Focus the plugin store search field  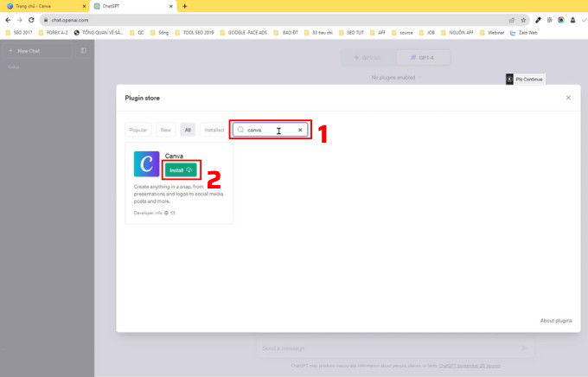[x=270, y=130]
